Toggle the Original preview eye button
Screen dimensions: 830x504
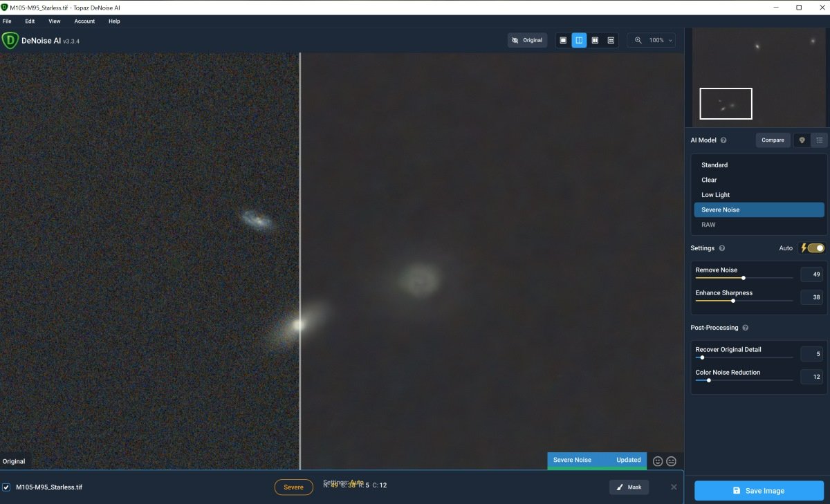coord(527,39)
